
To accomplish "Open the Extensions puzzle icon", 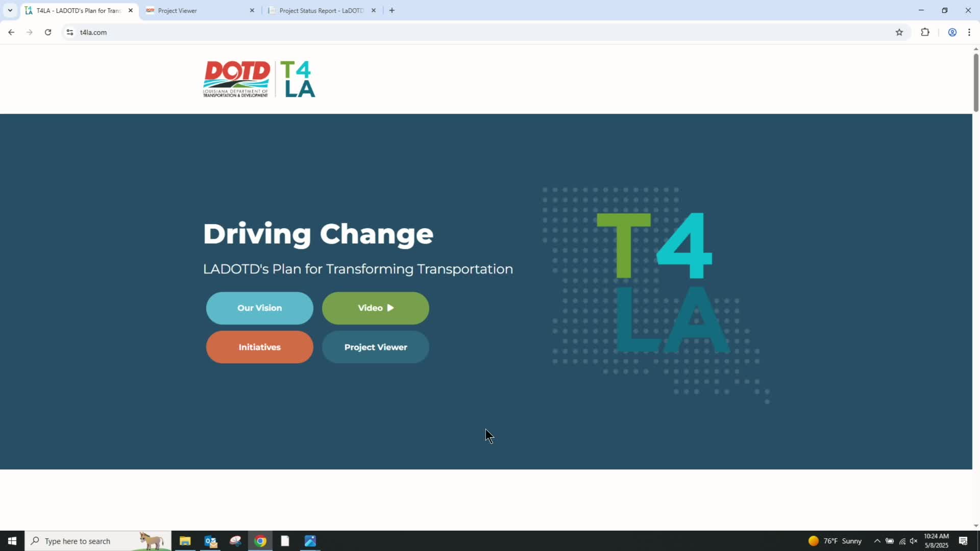I will 925,32.
